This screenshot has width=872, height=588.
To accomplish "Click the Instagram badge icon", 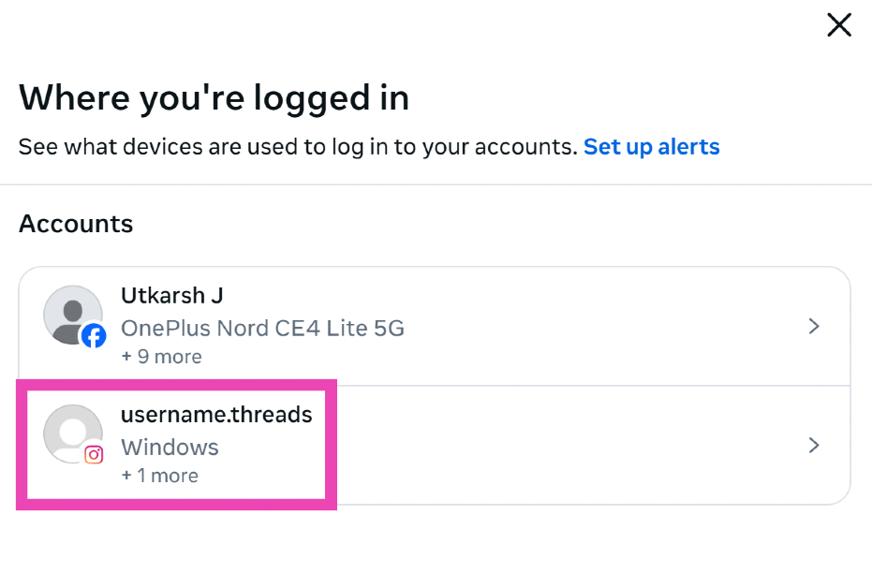I will [x=94, y=454].
